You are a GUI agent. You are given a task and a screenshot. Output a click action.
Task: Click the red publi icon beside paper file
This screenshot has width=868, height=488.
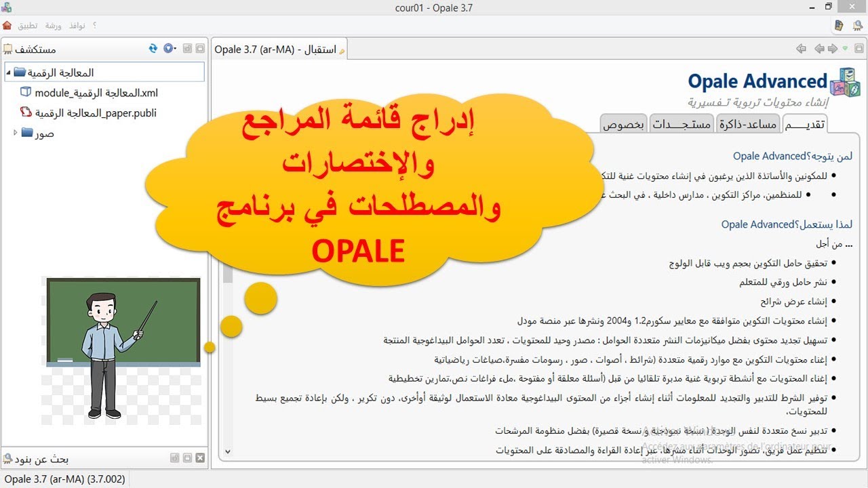coord(26,113)
